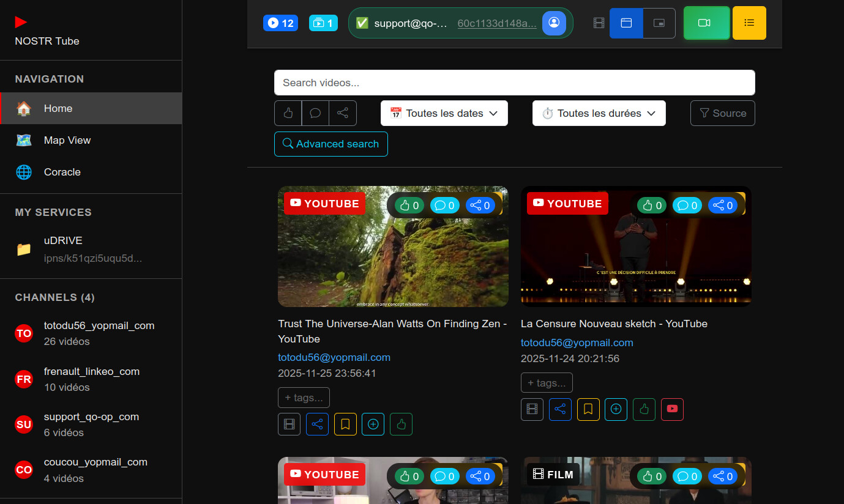Open the yellow list menu in the header
Viewport: 844px width, 504px height.
tap(749, 23)
